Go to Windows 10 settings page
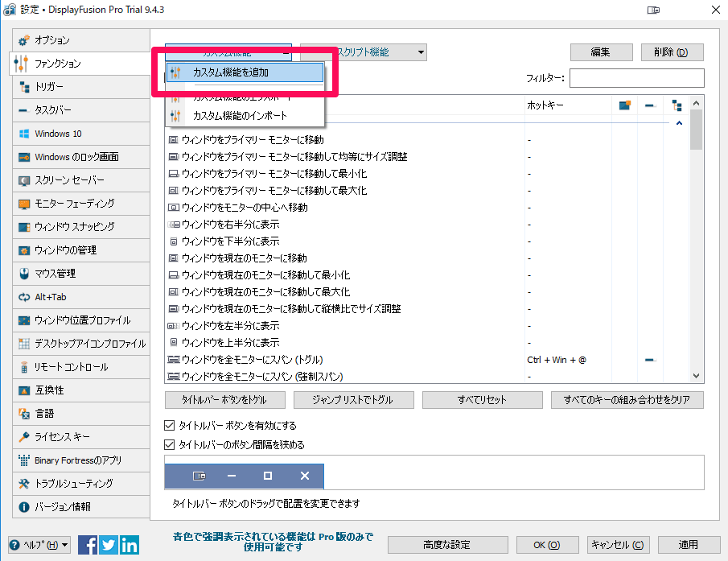 (81, 134)
